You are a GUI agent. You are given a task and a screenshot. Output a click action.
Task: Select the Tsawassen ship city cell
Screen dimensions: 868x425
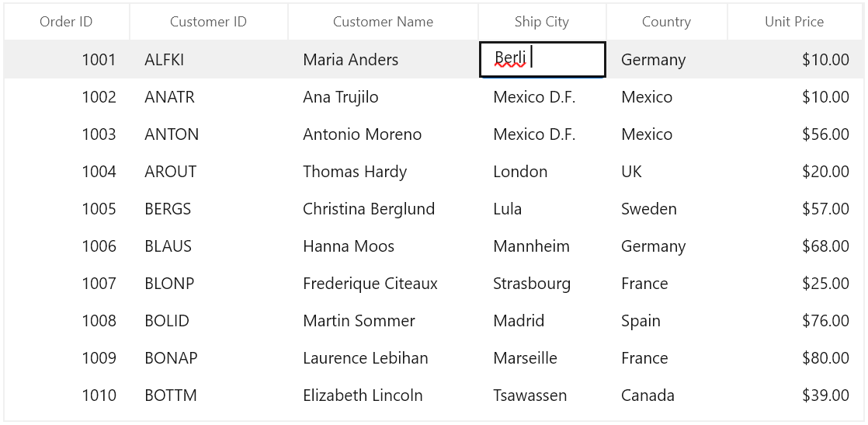pyautogui.click(x=529, y=395)
